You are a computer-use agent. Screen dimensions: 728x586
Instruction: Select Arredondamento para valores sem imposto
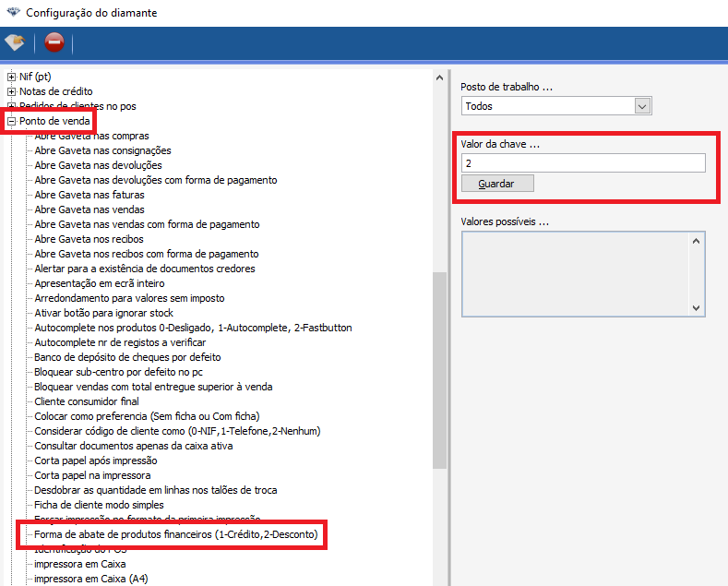tap(129, 298)
